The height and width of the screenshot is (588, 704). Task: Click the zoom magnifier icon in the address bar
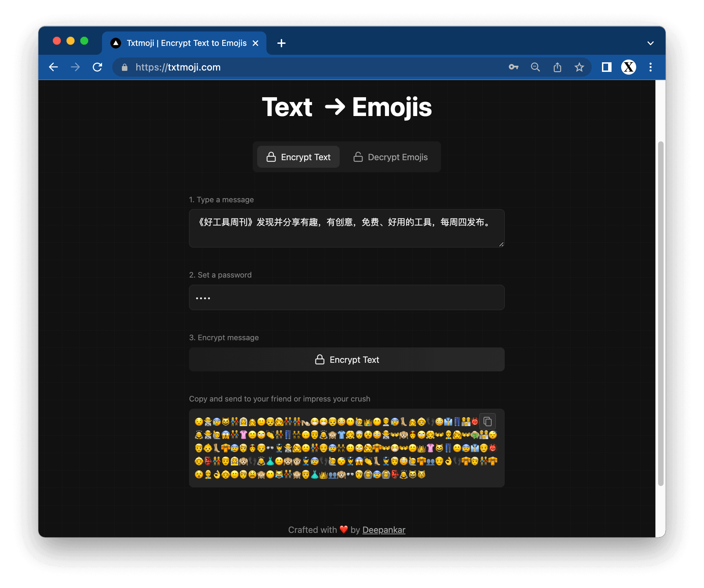click(x=535, y=67)
